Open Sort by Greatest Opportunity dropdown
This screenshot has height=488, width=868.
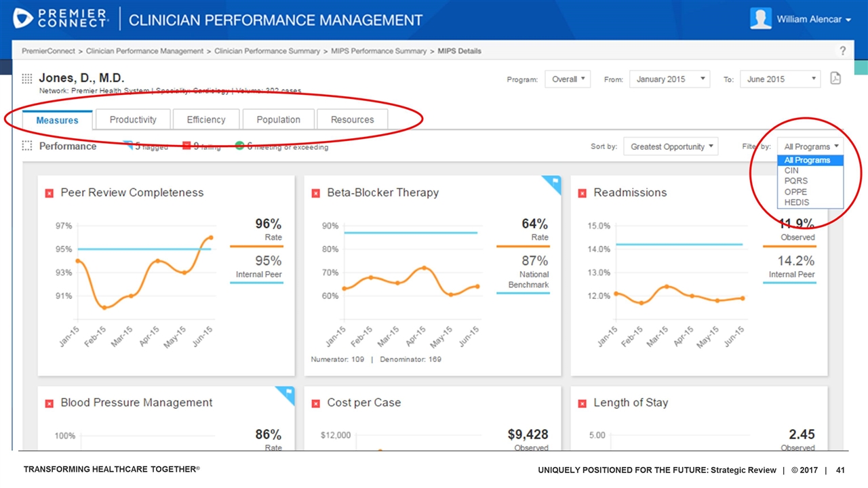click(x=670, y=146)
